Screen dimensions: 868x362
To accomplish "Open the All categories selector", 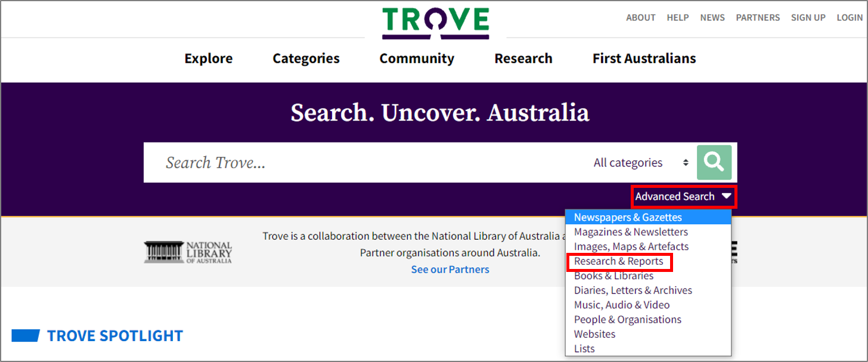I will (x=641, y=163).
